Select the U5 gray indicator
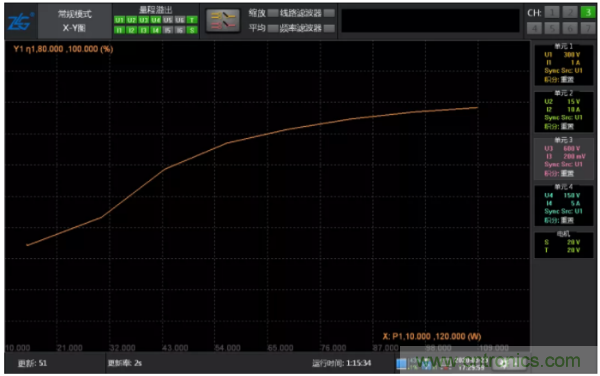Image resolution: width=600 pixels, height=376 pixels. pos(168,20)
